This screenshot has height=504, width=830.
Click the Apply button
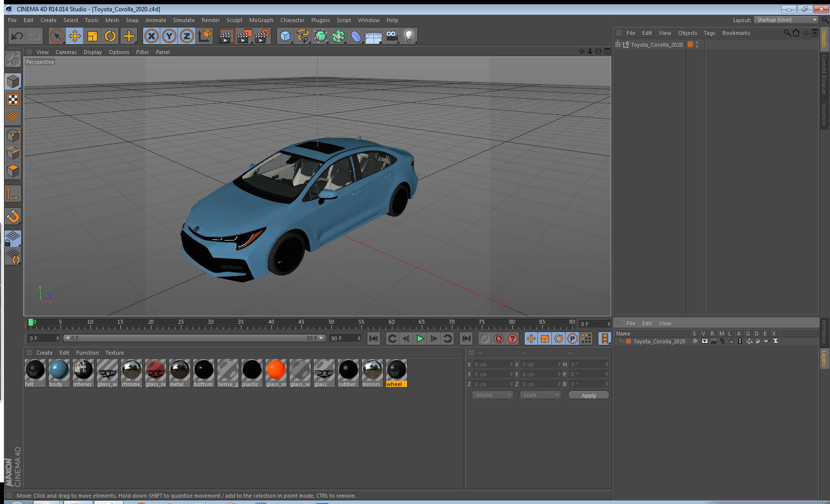pos(589,395)
